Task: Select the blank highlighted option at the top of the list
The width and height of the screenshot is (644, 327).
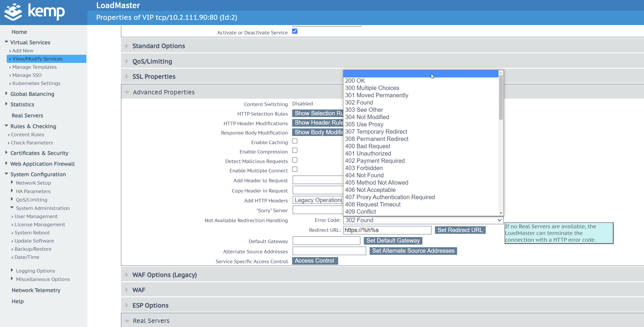Action: (421, 74)
